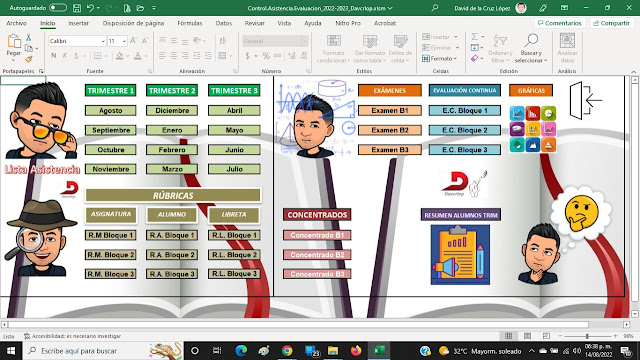Click the Save icon in title bar

(x=76, y=8)
